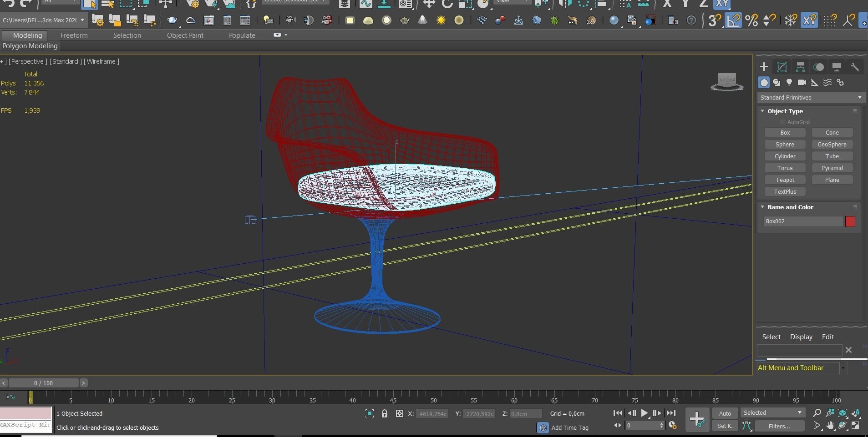868x437 pixels.
Task: Toggle the Selection Lock padlock
Action: point(385,413)
